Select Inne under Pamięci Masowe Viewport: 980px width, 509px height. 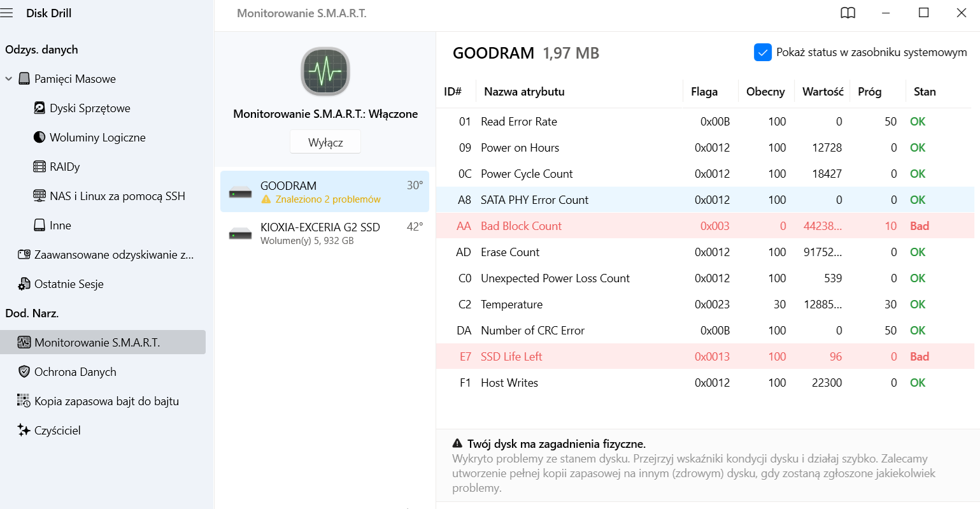60,226
